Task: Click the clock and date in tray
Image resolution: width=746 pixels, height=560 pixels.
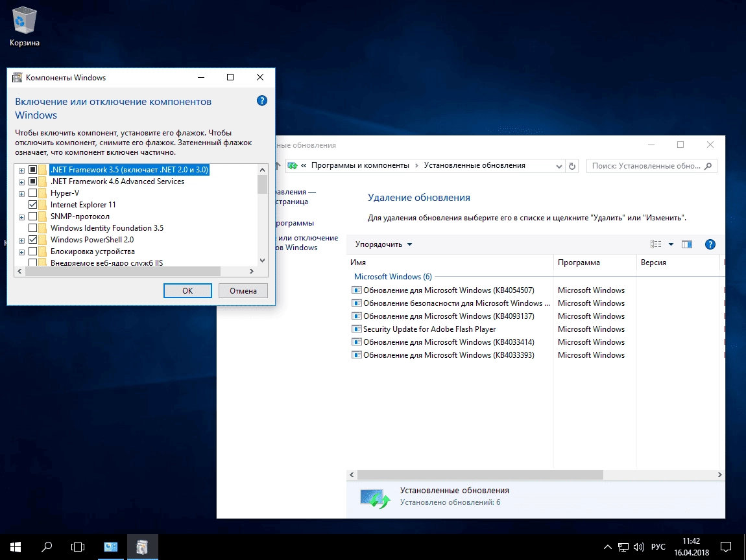Action: 692,547
